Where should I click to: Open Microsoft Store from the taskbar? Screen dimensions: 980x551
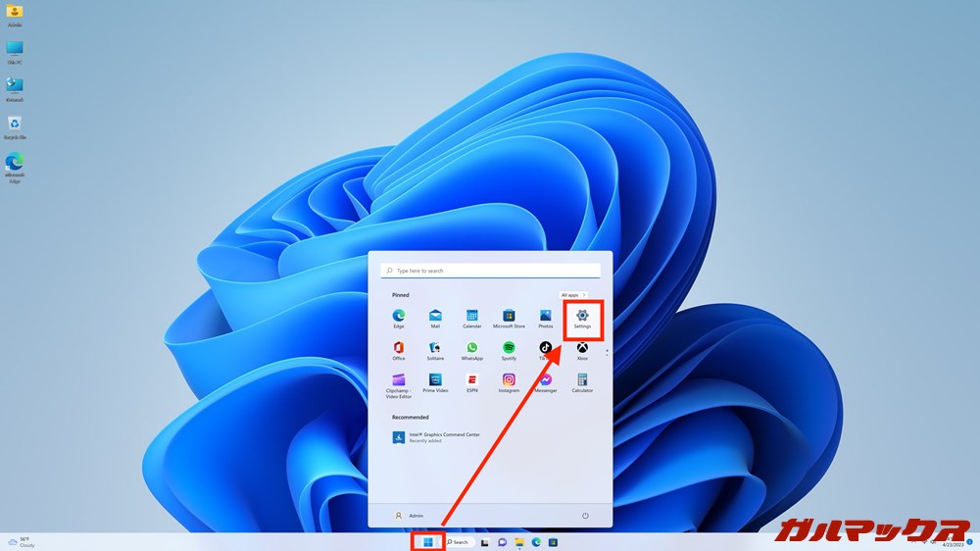pyautogui.click(x=553, y=542)
